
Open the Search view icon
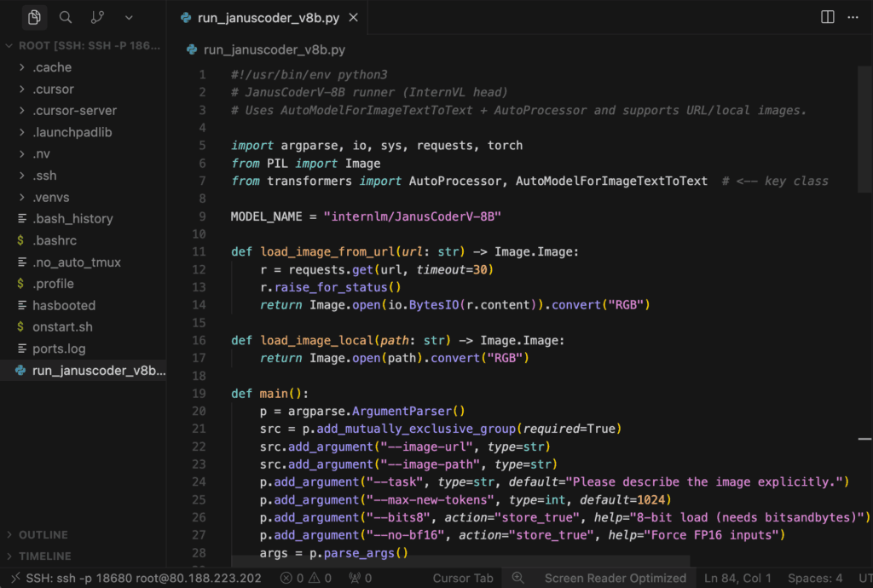pyautogui.click(x=66, y=17)
